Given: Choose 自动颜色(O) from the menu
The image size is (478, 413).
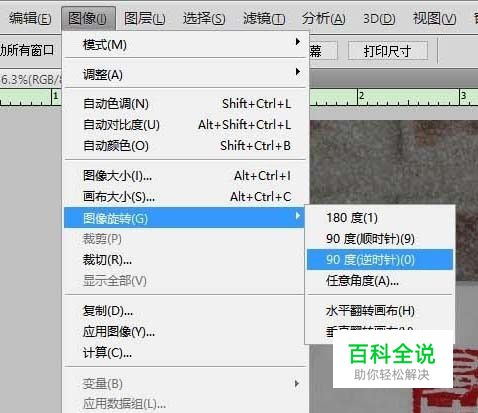Looking at the screenshot, I should pyautogui.click(x=185, y=146).
